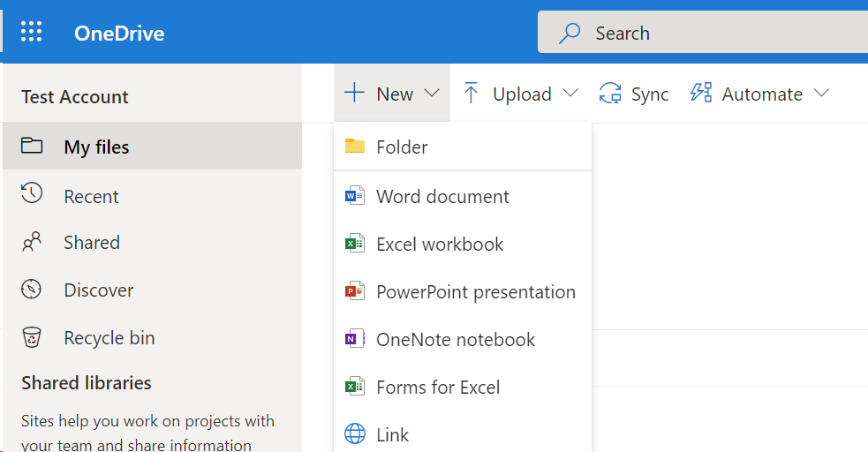Open the app launcher waffle icon
Image resolution: width=868 pixels, height=452 pixels.
coord(31,32)
